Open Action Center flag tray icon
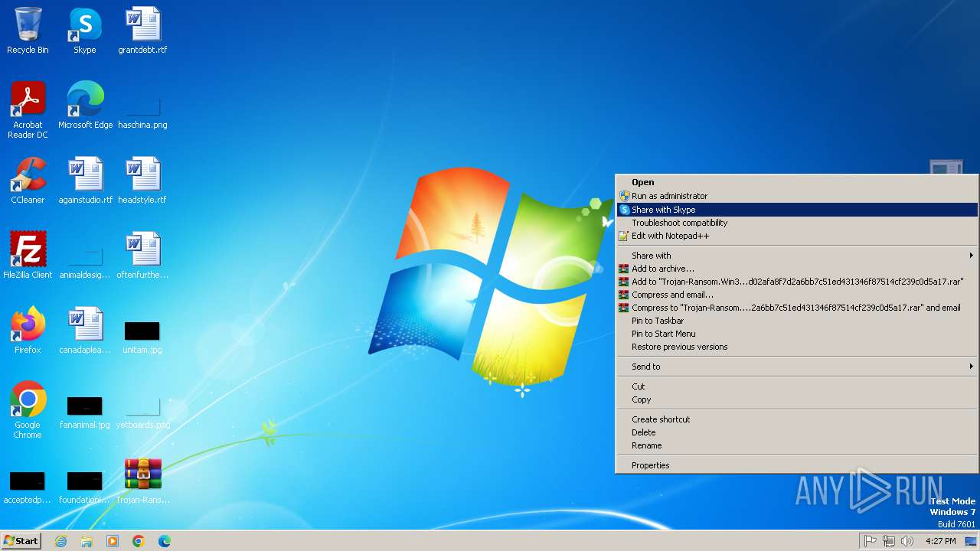Screen dimensions: 980x551 click(871, 541)
